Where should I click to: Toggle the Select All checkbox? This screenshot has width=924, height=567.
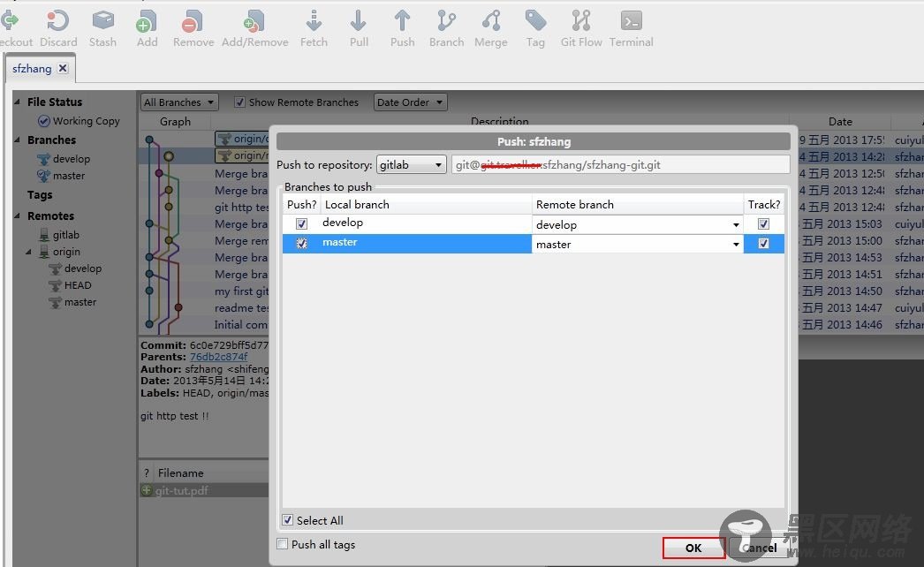point(288,520)
